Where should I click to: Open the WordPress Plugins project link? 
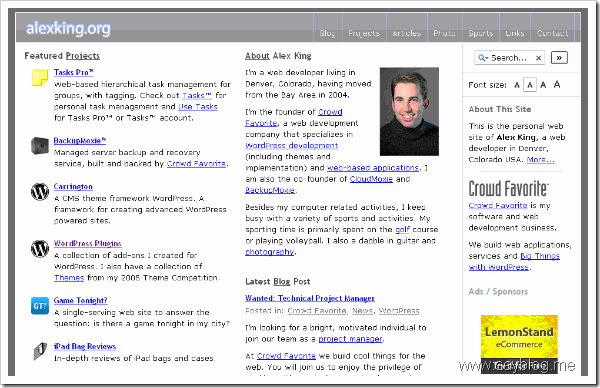tap(88, 243)
